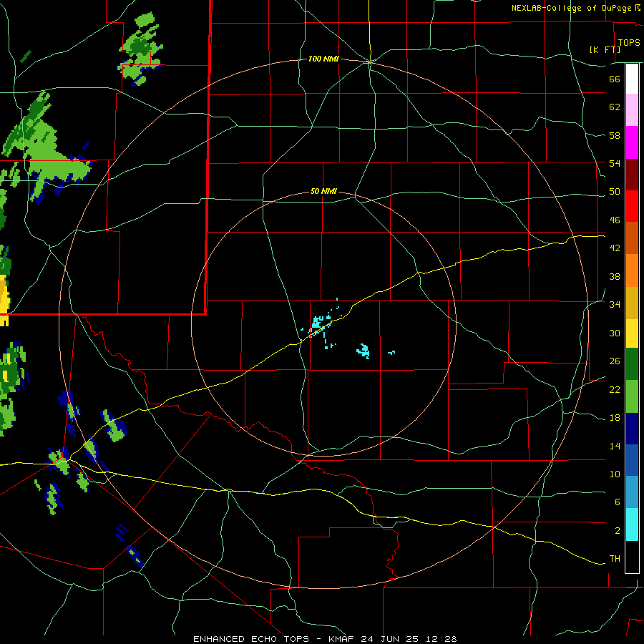Choose the light green legend swatch
This screenshot has width=644, height=644.
[632, 396]
